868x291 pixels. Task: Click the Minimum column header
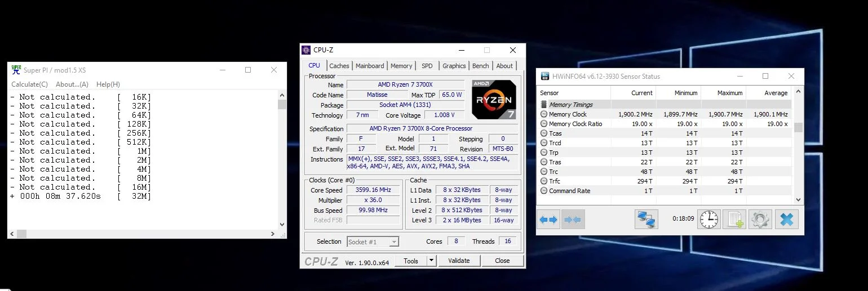[678, 93]
